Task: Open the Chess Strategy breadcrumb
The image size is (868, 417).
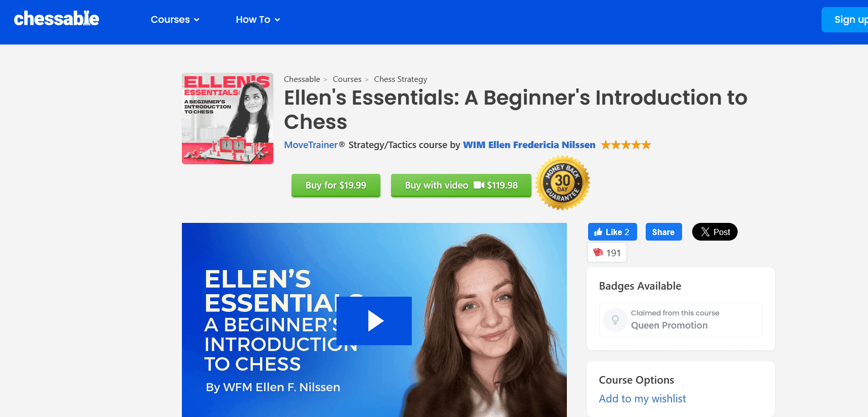Action: 401,79
